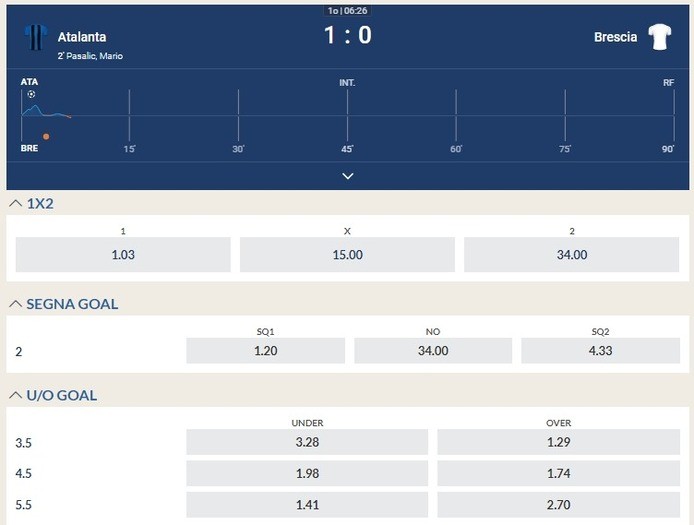Choose NO goal odds 34.00 in SEGNA GOAL
Viewport: 694px width, 525px height.
[x=433, y=351]
